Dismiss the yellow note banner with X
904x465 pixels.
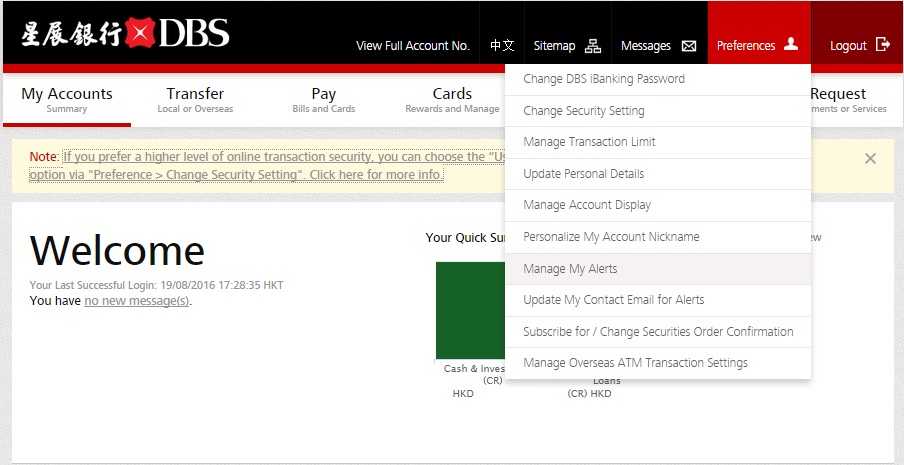tap(871, 158)
